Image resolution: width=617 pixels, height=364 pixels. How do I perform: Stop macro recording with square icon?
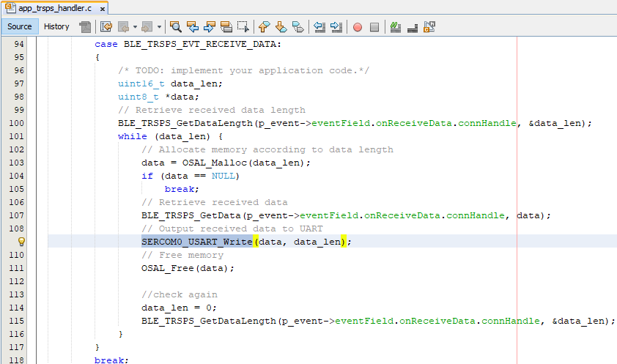pyautogui.click(x=374, y=27)
